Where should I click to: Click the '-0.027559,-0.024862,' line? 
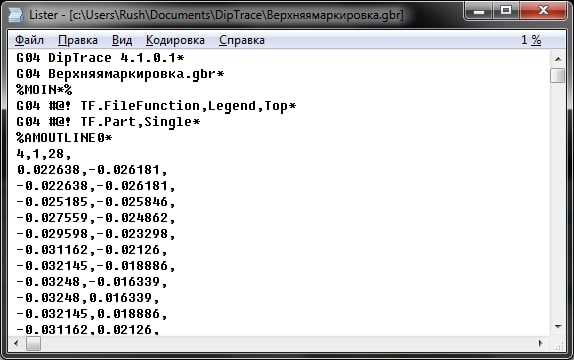coord(96,218)
